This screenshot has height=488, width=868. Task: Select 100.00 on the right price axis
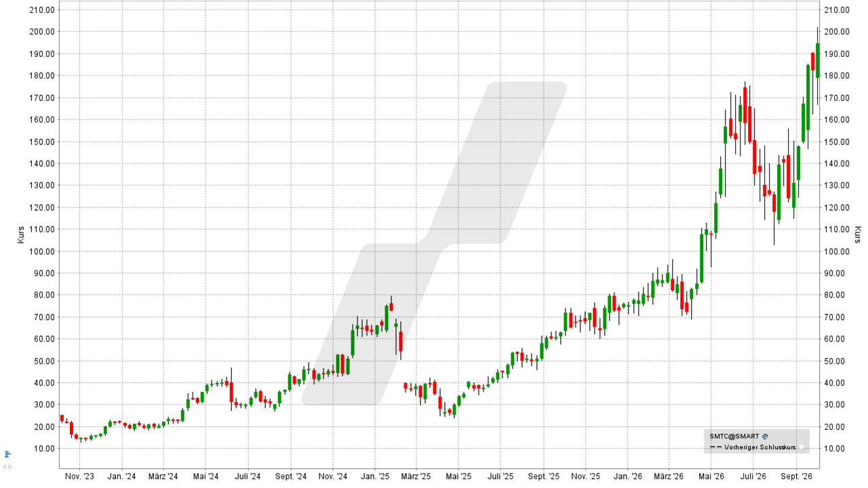point(837,251)
